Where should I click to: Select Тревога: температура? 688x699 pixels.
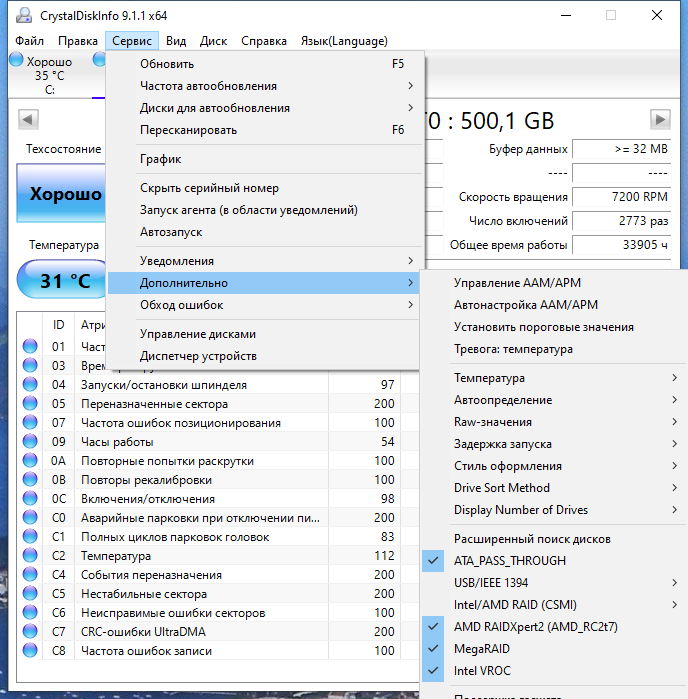[553, 349]
